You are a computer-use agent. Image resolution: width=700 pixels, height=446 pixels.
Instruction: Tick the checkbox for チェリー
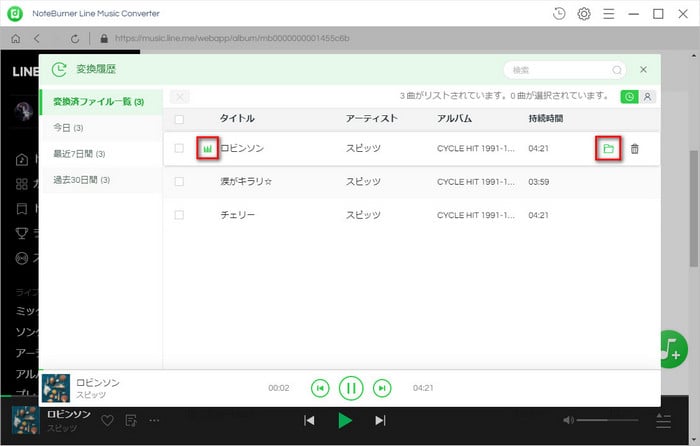pyautogui.click(x=179, y=215)
